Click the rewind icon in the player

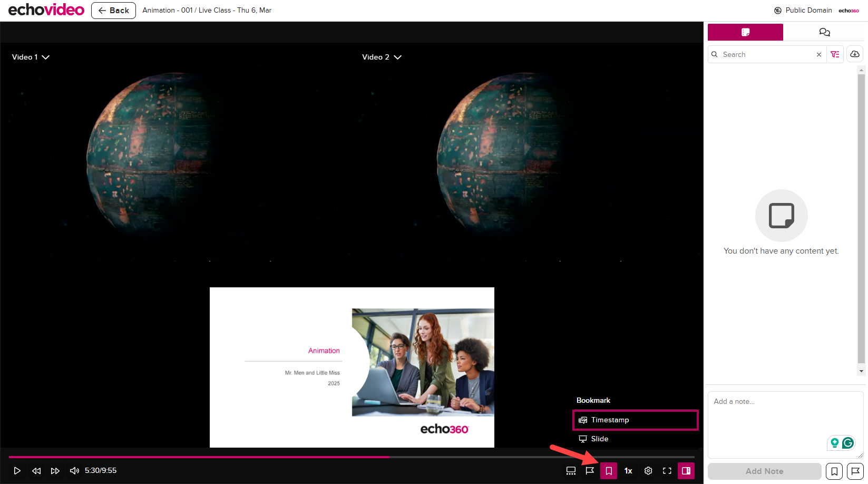36,471
